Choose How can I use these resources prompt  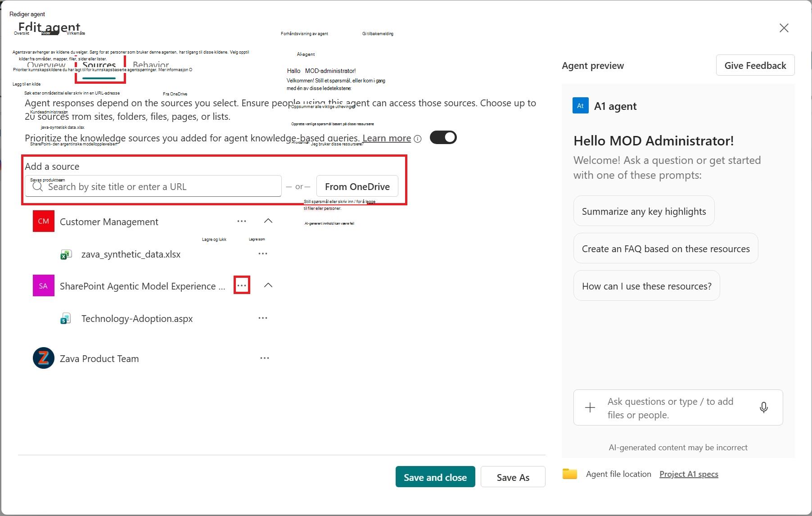(646, 286)
